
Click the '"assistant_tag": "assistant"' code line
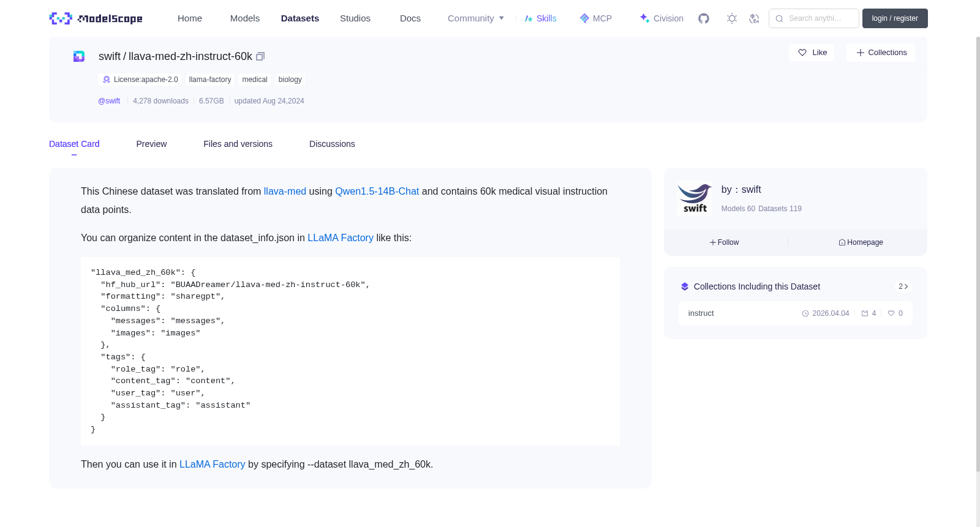(181, 405)
